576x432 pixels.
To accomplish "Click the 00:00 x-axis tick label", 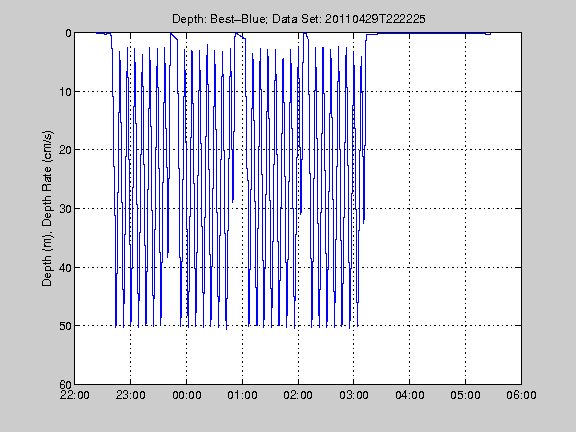I will pyautogui.click(x=187, y=395).
